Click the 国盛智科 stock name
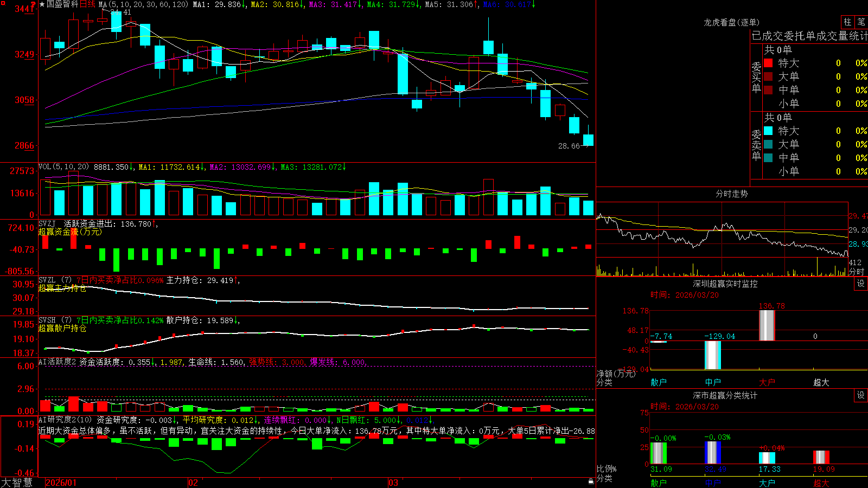Viewport: 868px width, 488px height. tap(62, 4)
